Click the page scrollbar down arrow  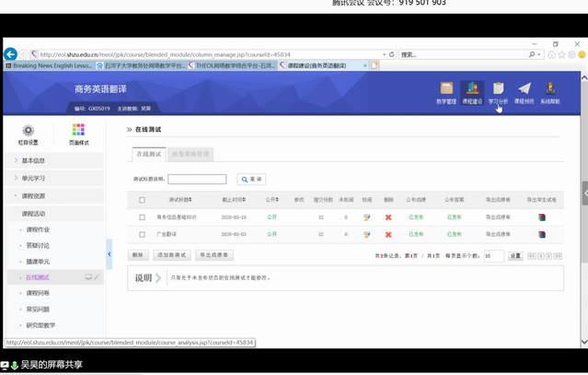(584, 342)
